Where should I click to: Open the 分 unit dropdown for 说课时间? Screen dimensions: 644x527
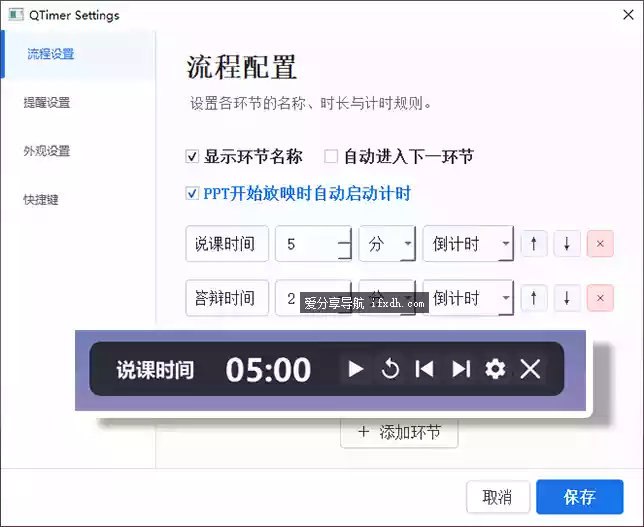(387, 244)
